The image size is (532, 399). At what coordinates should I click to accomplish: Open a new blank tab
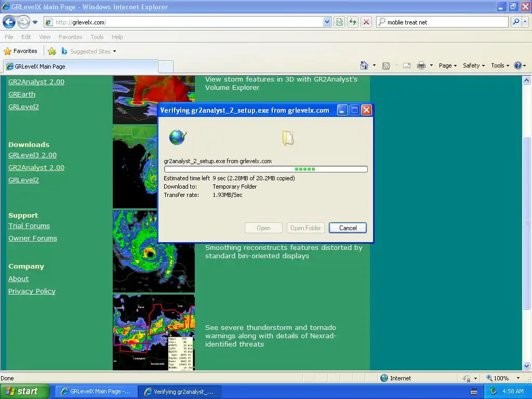[x=166, y=66]
